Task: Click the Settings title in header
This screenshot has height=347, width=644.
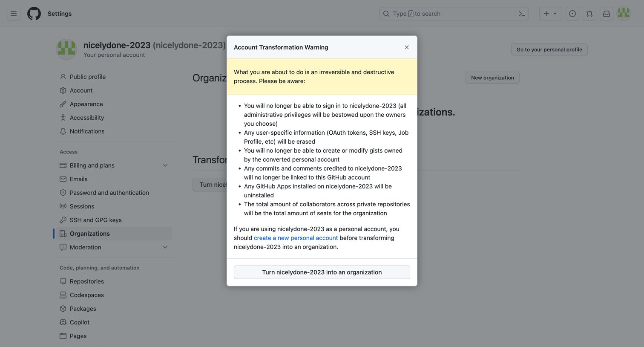Action: [60, 14]
